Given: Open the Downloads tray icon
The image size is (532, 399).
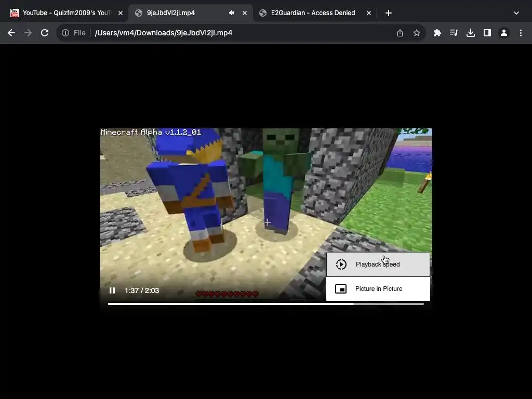Looking at the screenshot, I should pyautogui.click(x=471, y=33).
